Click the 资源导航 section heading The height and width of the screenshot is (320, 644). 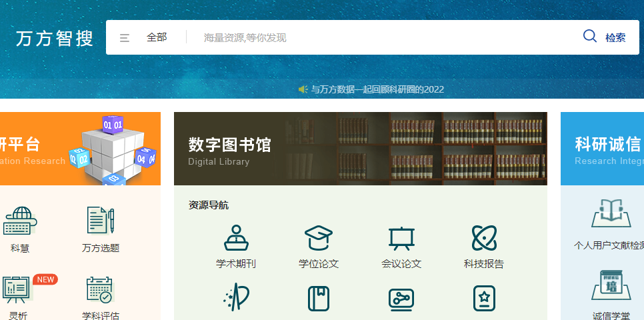tap(209, 205)
